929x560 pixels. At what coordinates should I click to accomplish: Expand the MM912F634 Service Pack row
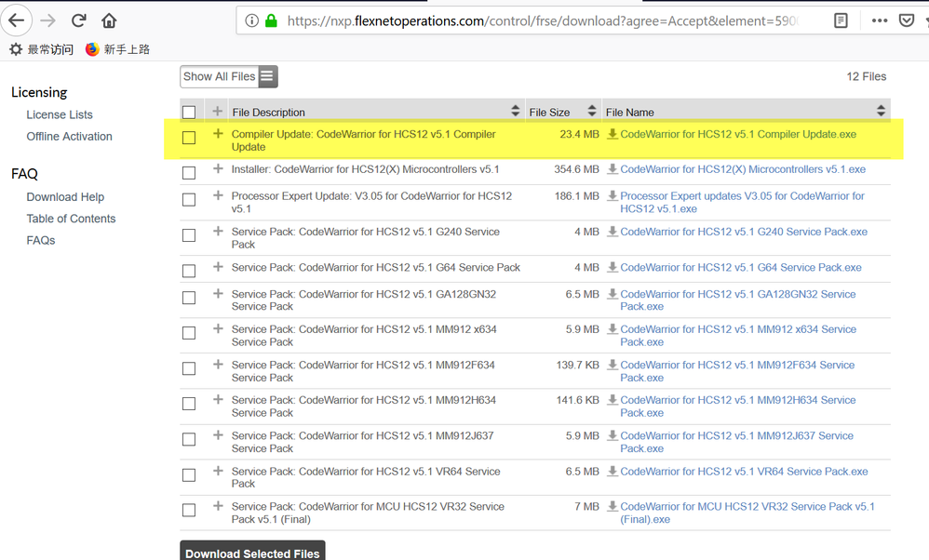(218, 364)
